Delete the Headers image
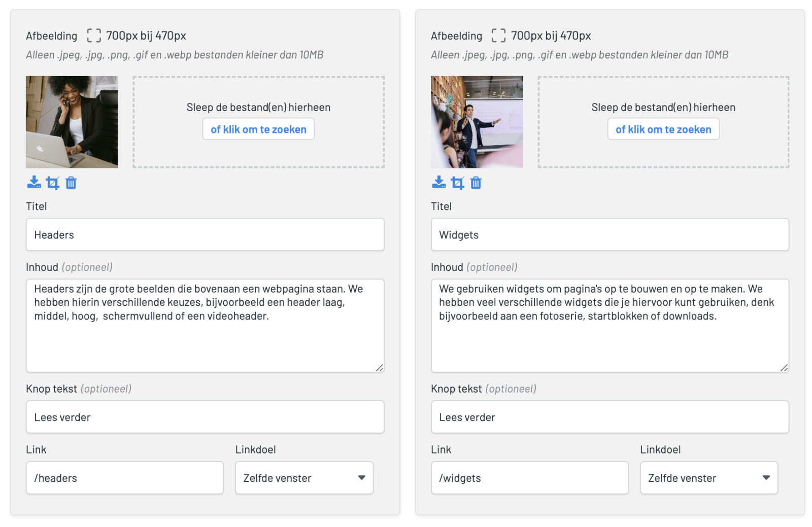 click(71, 183)
